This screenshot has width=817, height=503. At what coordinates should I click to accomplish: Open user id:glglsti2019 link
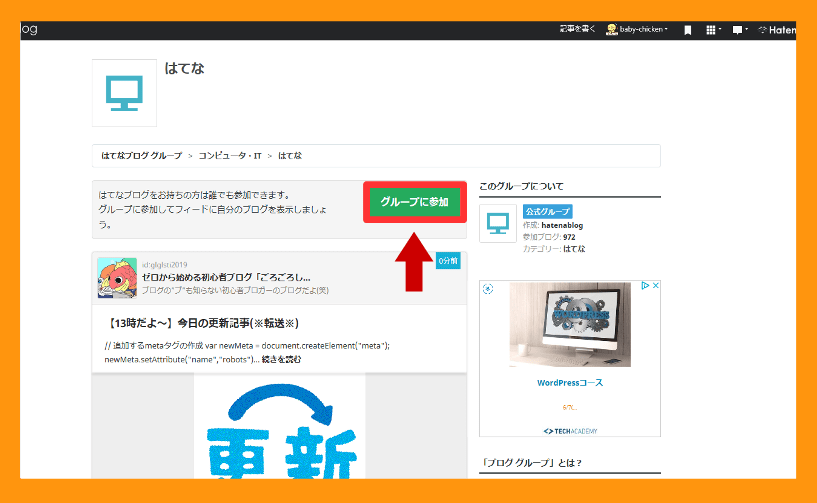coord(165,265)
